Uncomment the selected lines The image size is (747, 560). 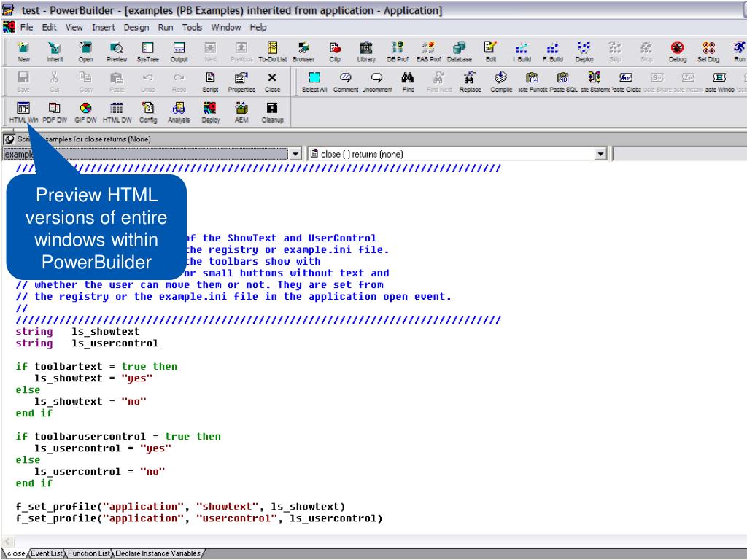pyautogui.click(x=377, y=82)
